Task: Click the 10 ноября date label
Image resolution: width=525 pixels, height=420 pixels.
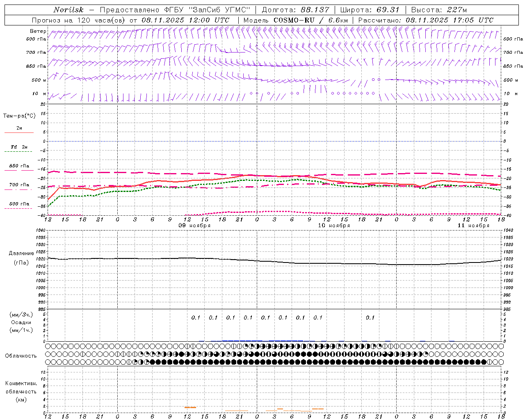Action: click(334, 226)
